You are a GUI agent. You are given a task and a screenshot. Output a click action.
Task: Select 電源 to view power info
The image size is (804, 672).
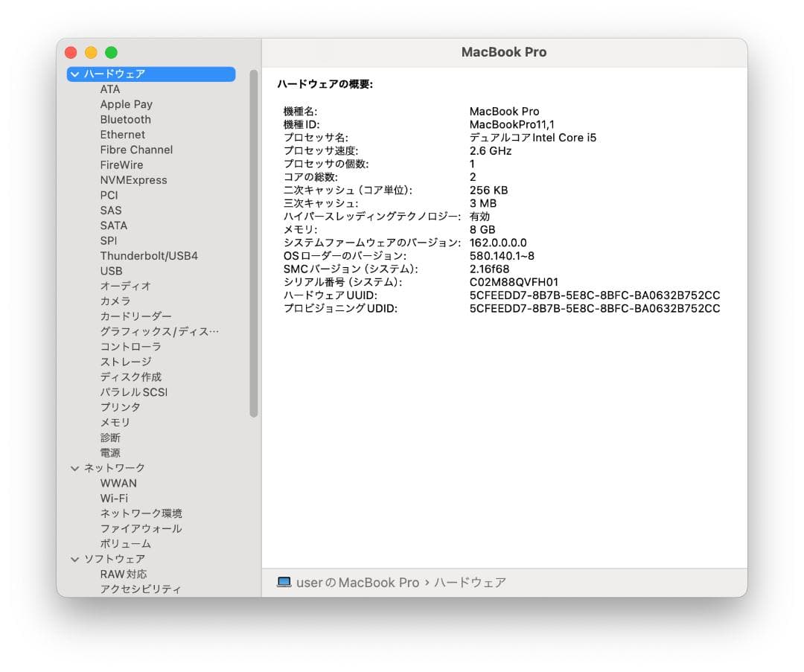click(110, 452)
